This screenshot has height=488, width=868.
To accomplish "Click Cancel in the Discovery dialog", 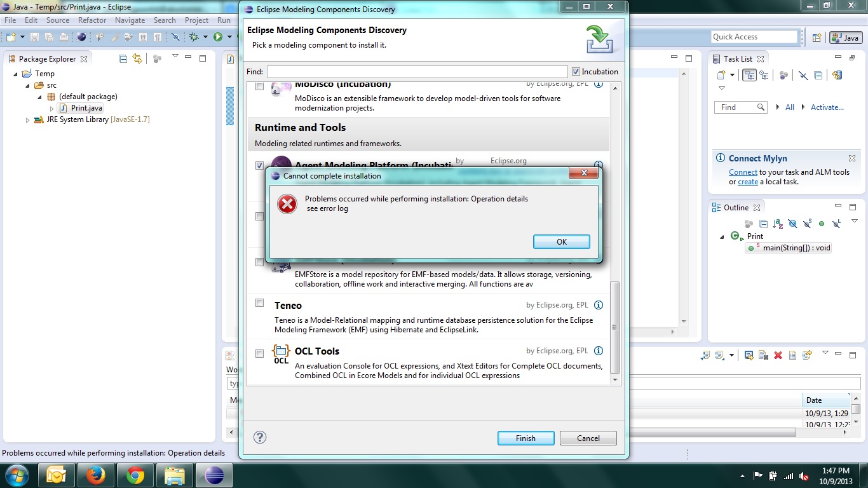I will click(588, 438).
